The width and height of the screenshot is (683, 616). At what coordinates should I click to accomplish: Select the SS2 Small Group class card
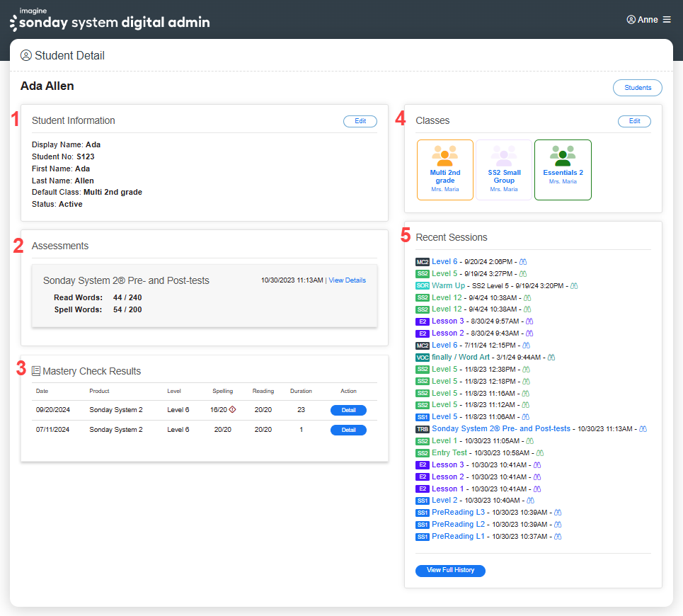504,170
